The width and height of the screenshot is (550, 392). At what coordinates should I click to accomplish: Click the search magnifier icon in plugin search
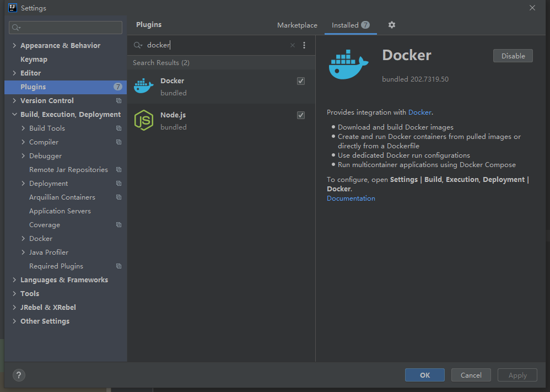138,45
